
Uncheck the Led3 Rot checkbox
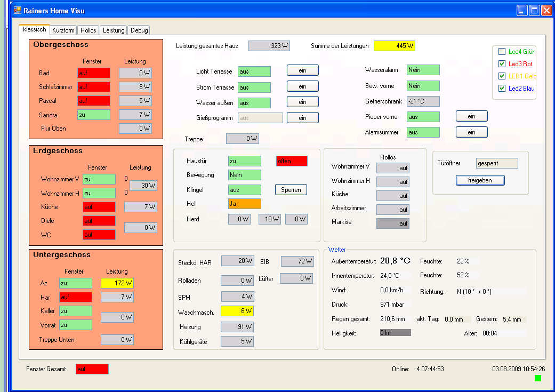pos(502,64)
